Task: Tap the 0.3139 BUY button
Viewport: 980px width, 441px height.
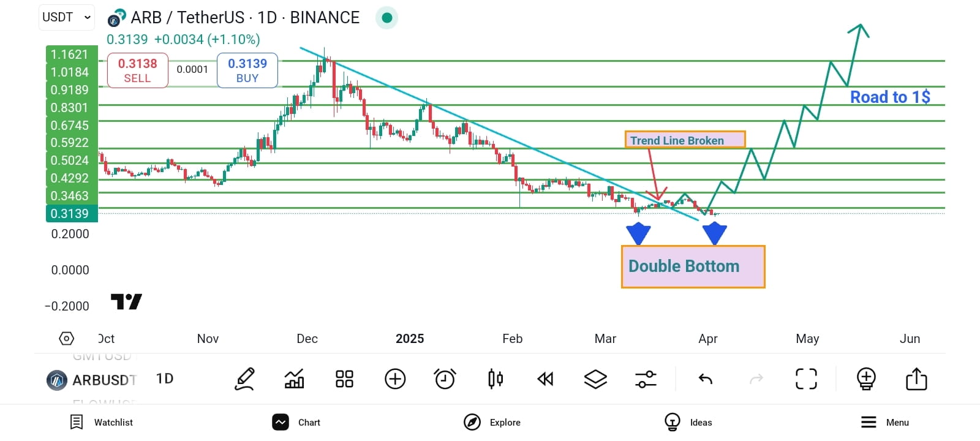Action: 247,70
